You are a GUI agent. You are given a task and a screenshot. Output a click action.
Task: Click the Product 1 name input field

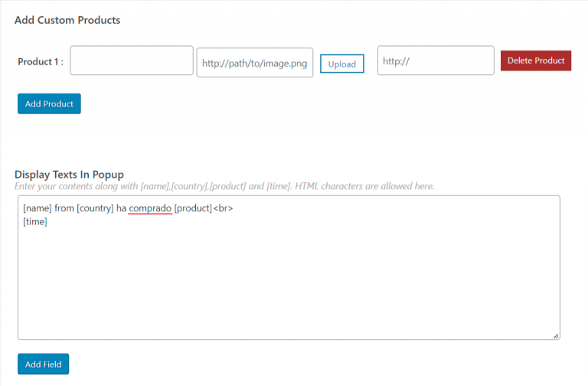[x=132, y=61]
